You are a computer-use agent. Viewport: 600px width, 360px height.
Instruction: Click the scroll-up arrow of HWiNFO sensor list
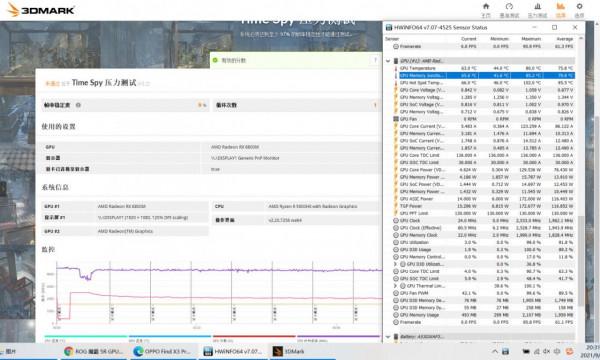pyautogui.click(x=580, y=39)
